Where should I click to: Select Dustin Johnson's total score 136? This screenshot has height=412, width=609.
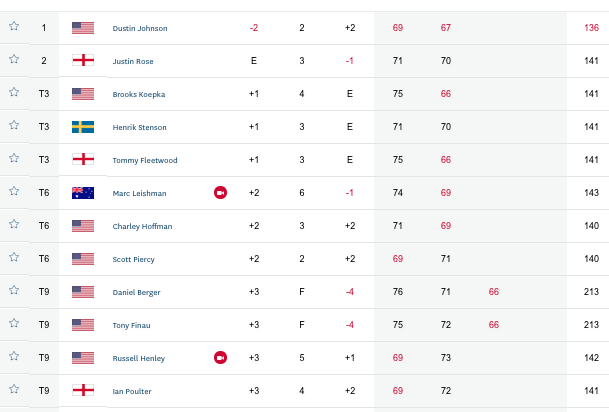591,28
